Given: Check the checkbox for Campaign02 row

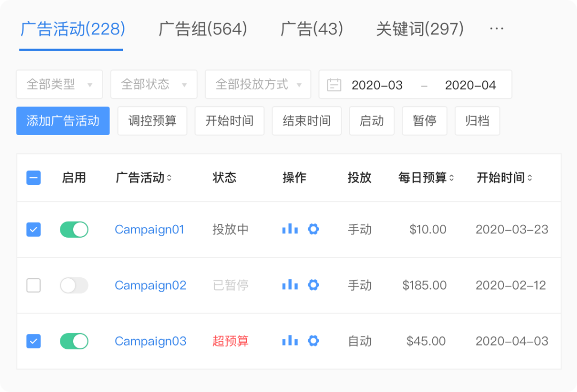Looking at the screenshot, I should point(33,285).
